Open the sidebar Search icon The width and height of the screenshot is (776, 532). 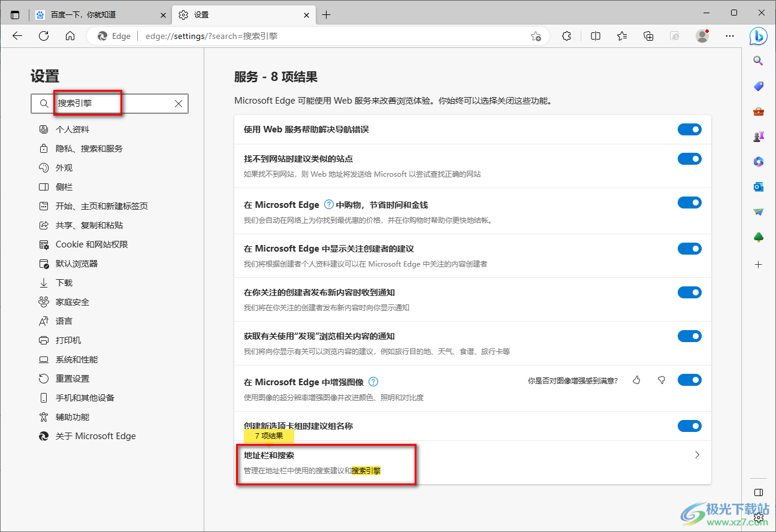pyautogui.click(x=759, y=61)
